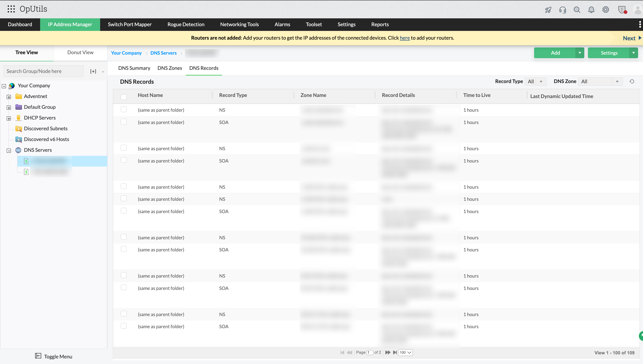643x364 pixels.
Task: Open the Switch Port Mapper menu
Action: click(129, 24)
